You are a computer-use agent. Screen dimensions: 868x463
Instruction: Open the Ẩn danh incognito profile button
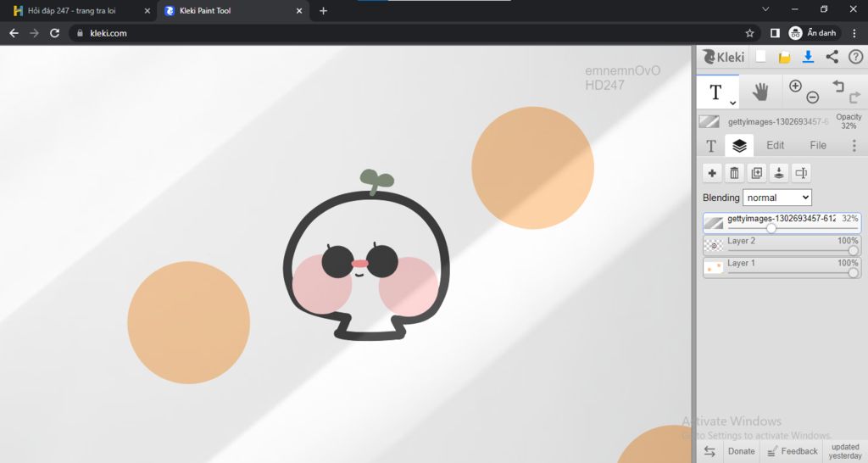pos(813,33)
